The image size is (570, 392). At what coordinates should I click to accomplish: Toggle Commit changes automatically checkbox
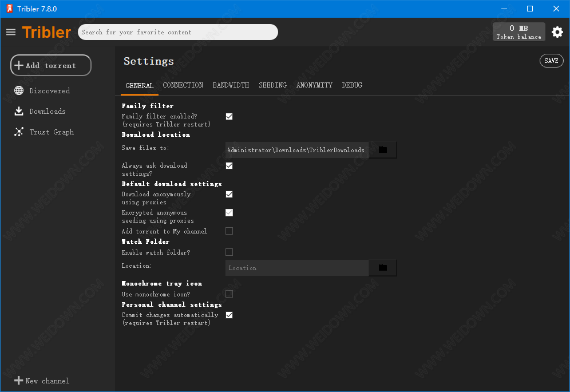pos(229,315)
